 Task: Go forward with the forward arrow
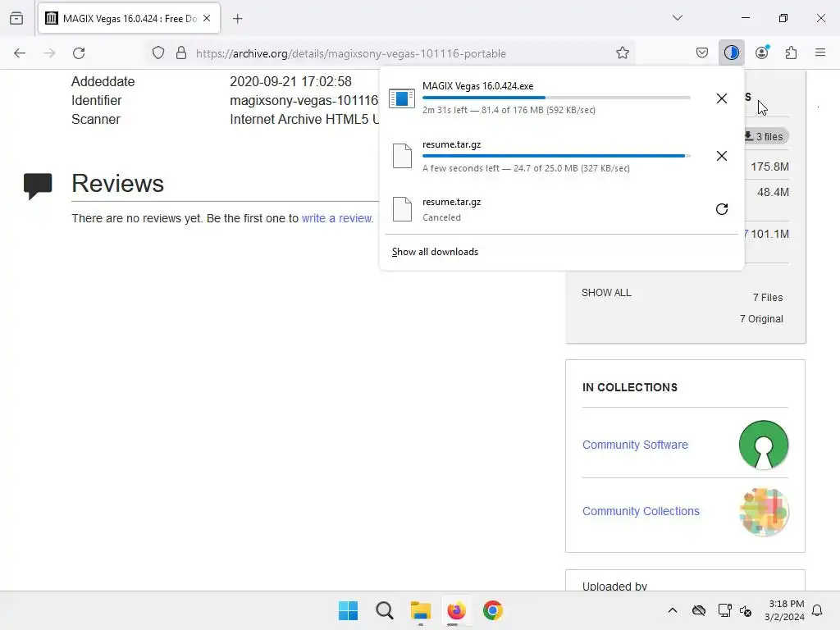(49, 53)
